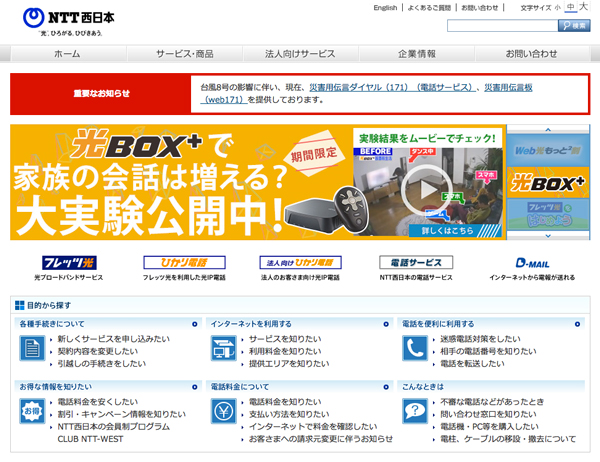600x462 pixels.
Task: Click the telephone icon under 電話を便利に利用する
Action: [415, 348]
